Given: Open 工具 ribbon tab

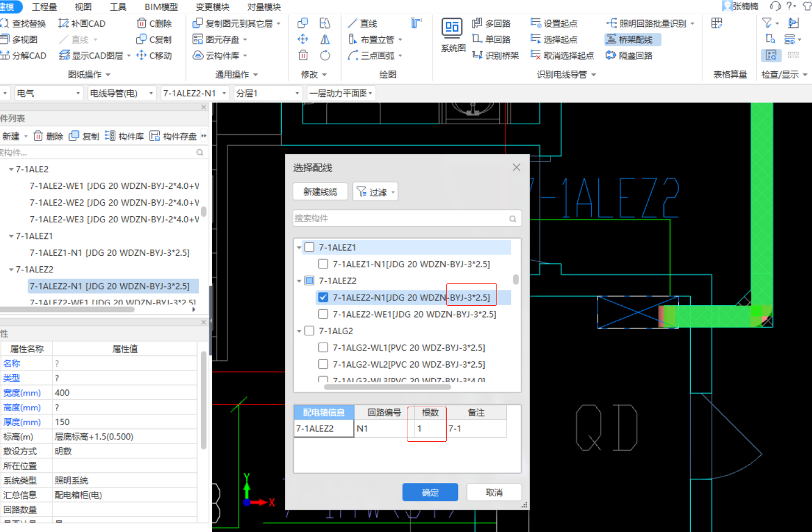Looking at the screenshot, I should point(118,7).
